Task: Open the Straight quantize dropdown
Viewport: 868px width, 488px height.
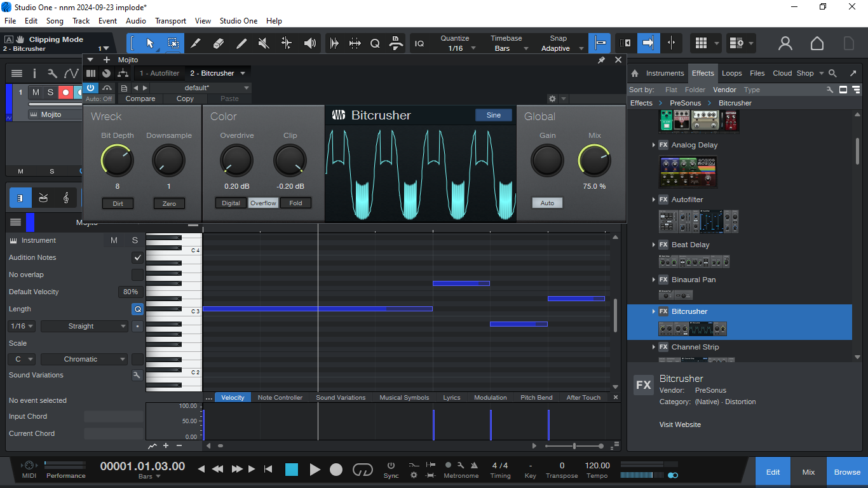Action: (x=85, y=326)
